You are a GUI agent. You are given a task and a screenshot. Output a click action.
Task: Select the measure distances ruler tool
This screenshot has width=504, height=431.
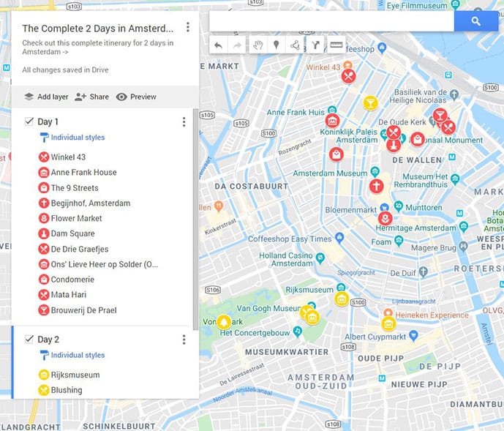[336, 45]
